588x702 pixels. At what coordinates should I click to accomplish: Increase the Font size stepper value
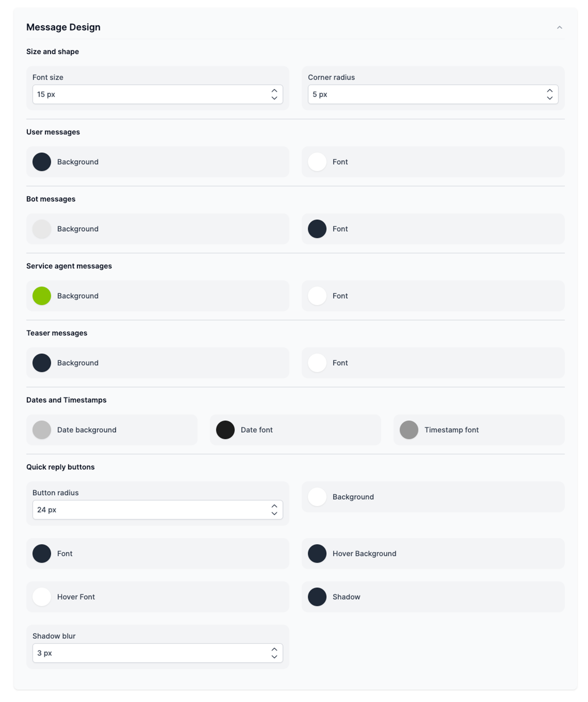pyautogui.click(x=274, y=91)
